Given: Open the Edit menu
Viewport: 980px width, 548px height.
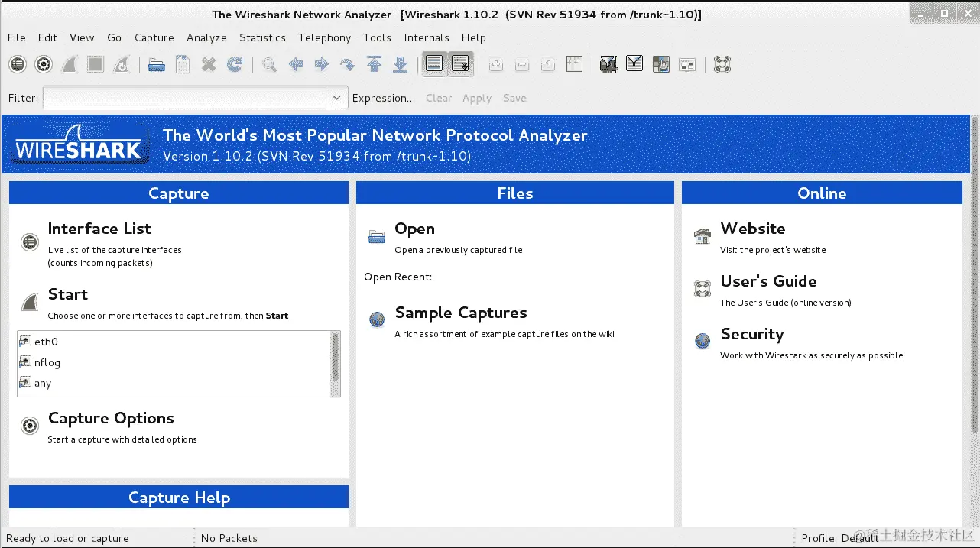Looking at the screenshot, I should pyautogui.click(x=47, y=37).
